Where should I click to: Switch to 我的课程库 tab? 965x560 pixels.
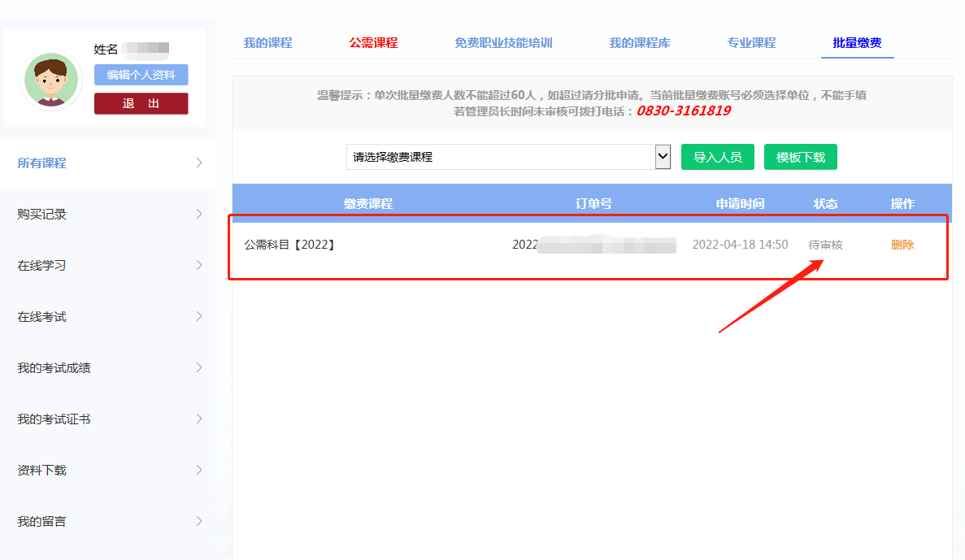click(640, 43)
